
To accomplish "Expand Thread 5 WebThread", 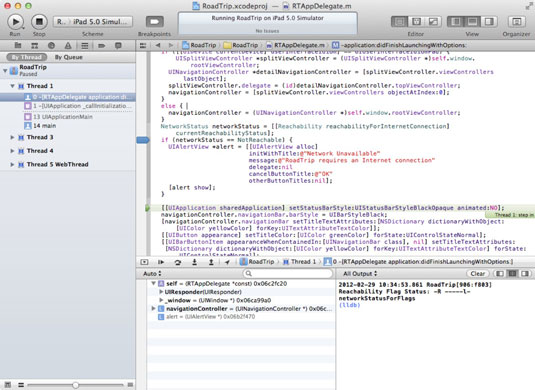I will point(13,164).
